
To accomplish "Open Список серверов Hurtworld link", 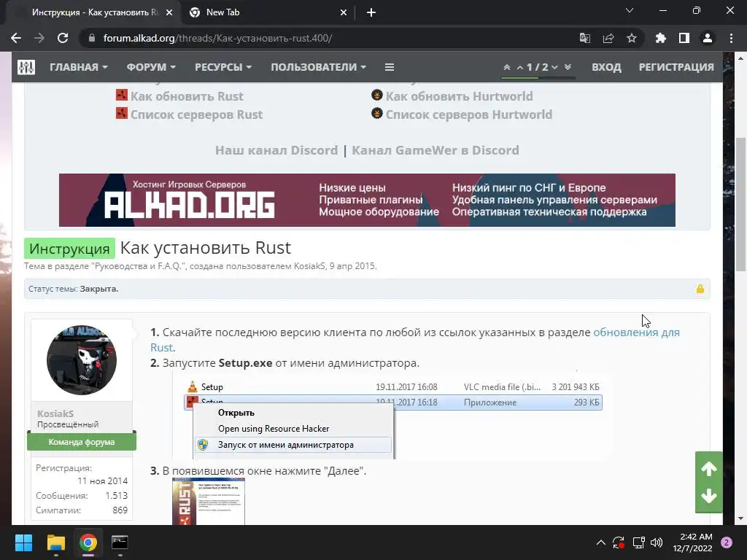I will [x=469, y=114].
